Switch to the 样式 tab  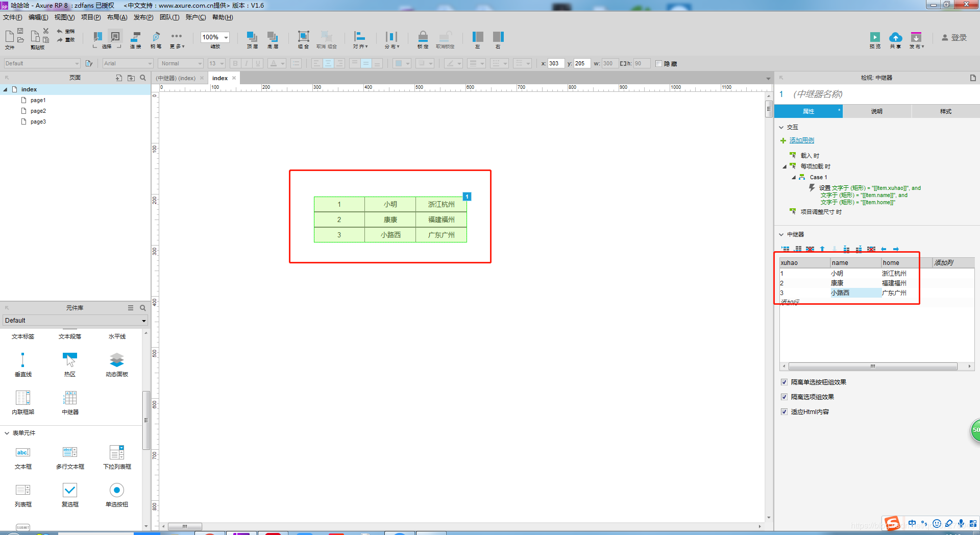(x=946, y=111)
